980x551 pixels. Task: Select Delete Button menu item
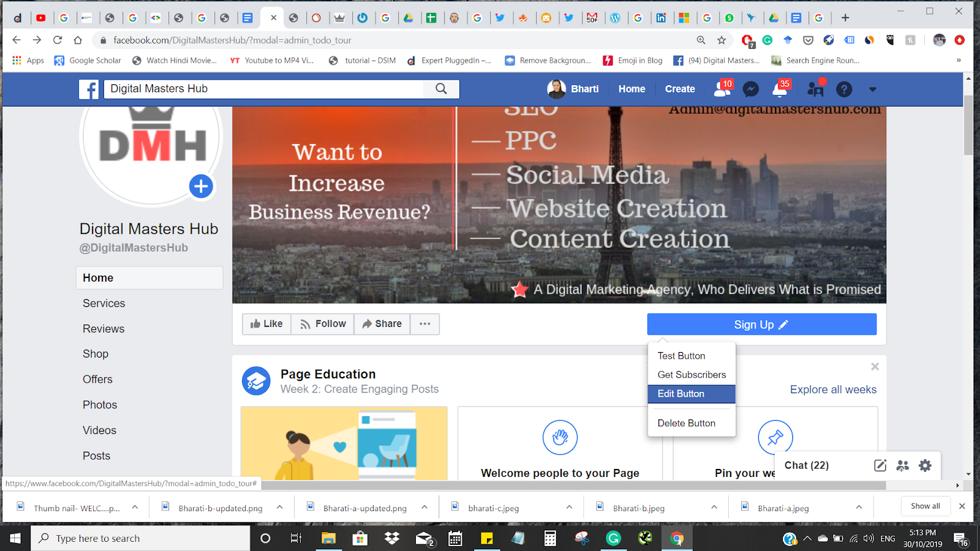(692, 423)
